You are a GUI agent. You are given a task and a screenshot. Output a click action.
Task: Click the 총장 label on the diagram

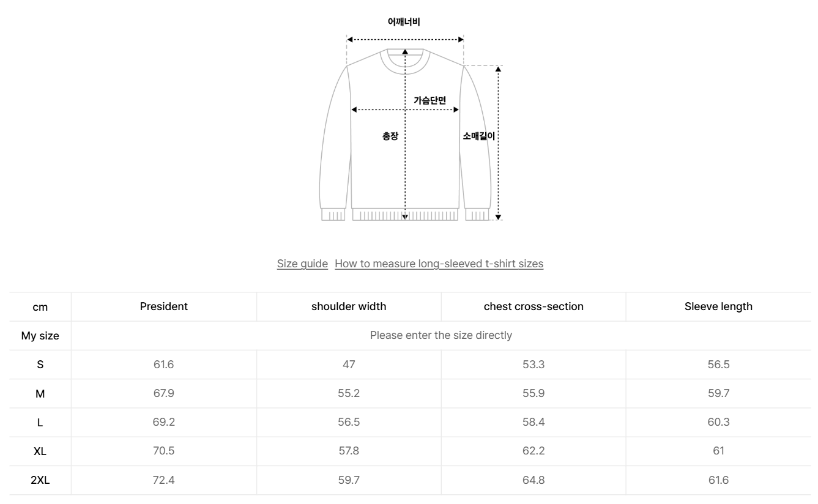pos(390,136)
